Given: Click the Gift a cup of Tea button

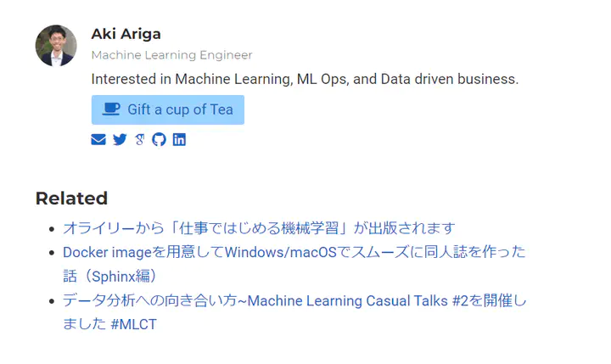Looking at the screenshot, I should pos(168,110).
